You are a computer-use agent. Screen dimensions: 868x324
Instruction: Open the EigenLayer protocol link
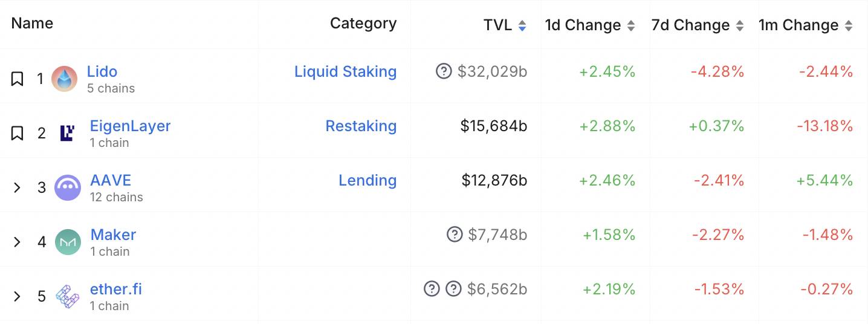point(130,126)
